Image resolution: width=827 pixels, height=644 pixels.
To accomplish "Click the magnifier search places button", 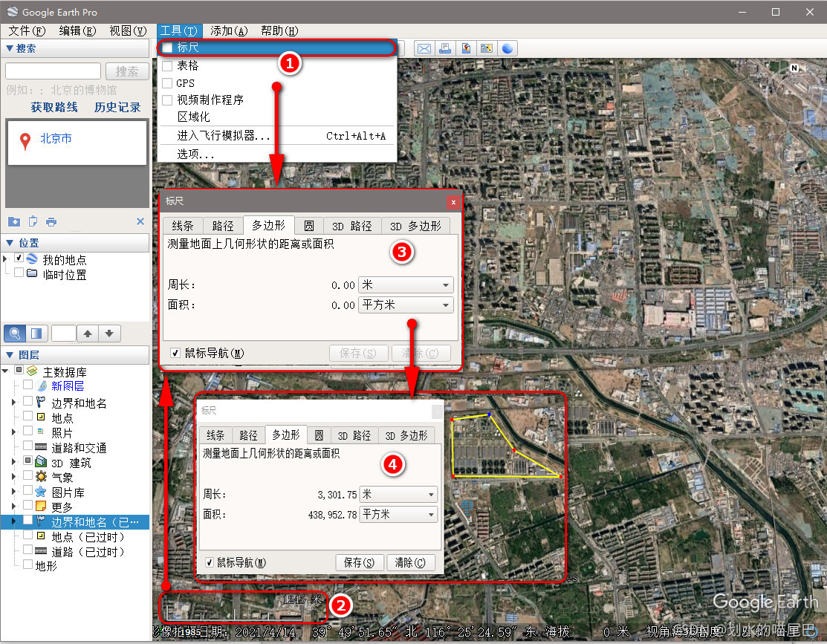I will coord(15,334).
